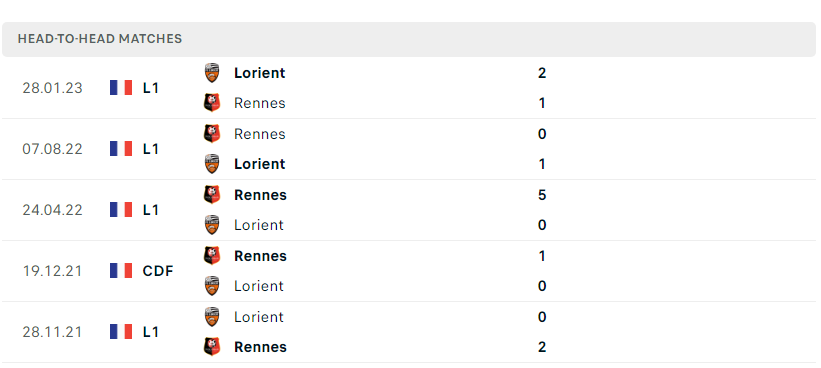Click Rennes score 2 in 28.11.21 match

click(x=542, y=347)
